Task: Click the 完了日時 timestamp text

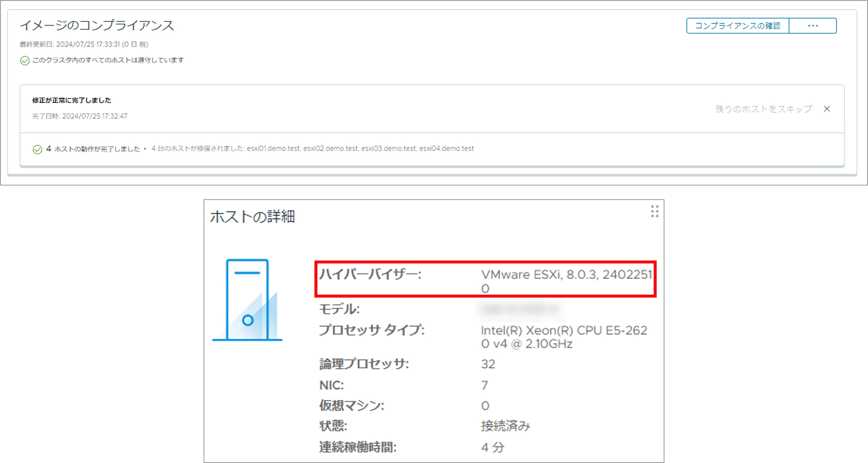Action: 80,116
